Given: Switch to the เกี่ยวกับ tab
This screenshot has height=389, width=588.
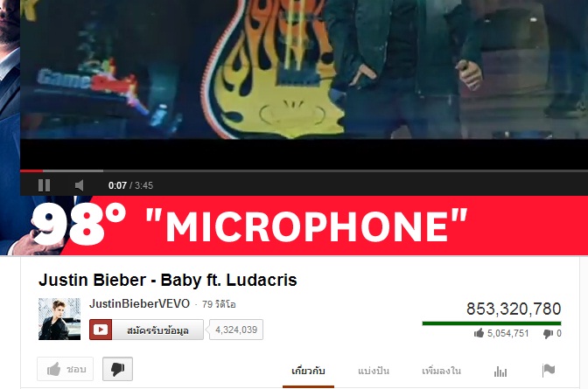Looking at the screenshot, I should coord(308,371).
